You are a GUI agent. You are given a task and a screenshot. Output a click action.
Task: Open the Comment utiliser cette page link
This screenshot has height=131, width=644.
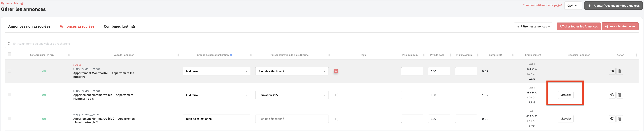[542, 5]
